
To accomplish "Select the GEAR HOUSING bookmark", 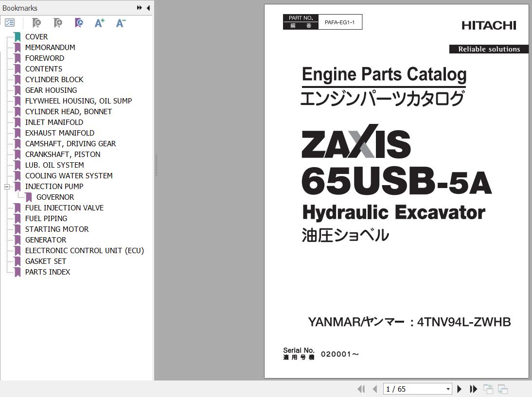I will [51, 90].
